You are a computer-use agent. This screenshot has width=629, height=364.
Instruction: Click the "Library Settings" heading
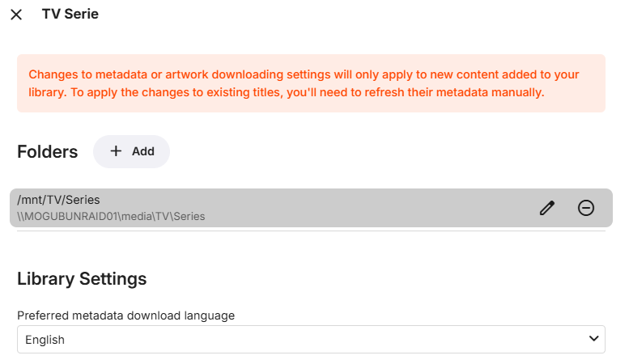click(x=82, y=279)
